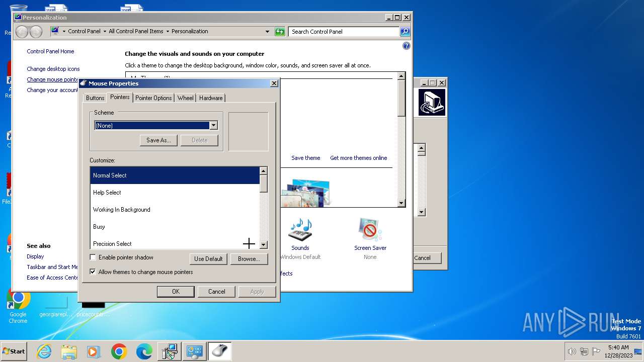The height and width of the screenshot is (362, 644).
Task: Open Windows Explorer folder from taskbar
Action: pos(69,351)
